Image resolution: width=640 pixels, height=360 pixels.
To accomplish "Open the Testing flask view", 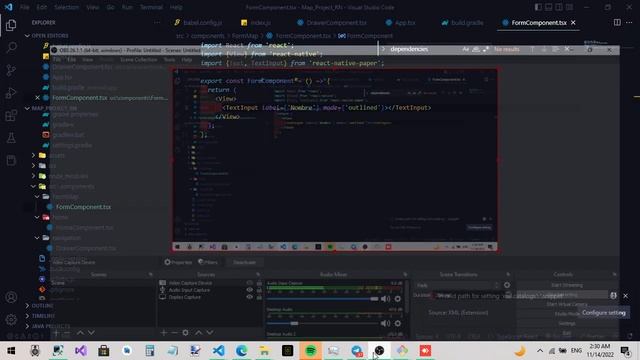I will point(11,138).
